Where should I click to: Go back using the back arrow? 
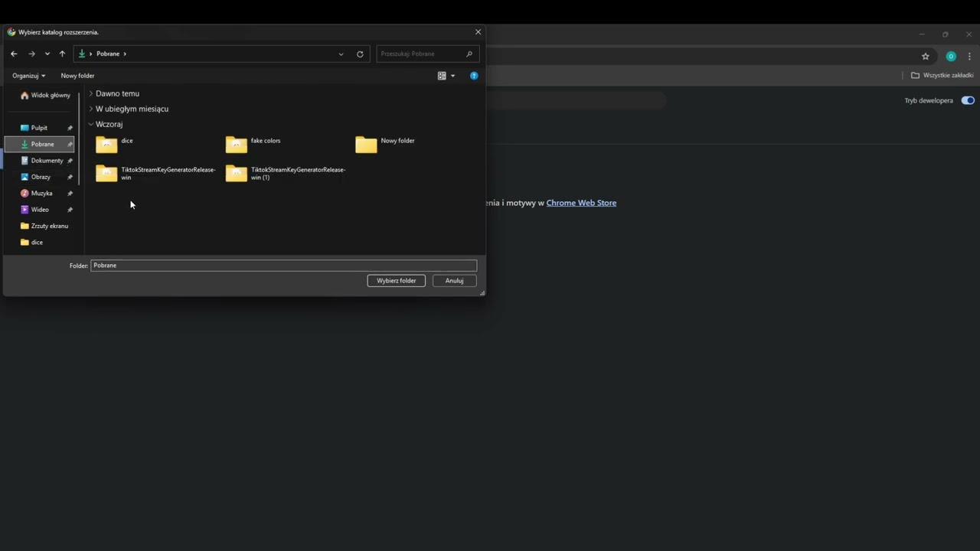[x=14, y=54]
